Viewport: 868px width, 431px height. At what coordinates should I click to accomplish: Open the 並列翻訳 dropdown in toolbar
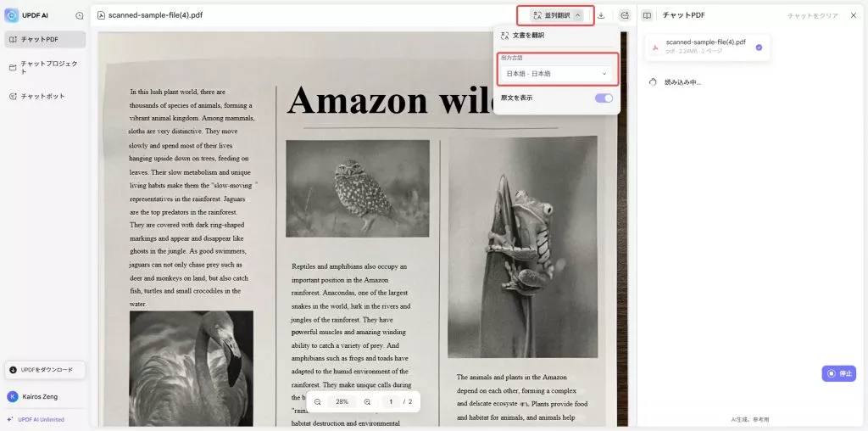pos(556,15)
